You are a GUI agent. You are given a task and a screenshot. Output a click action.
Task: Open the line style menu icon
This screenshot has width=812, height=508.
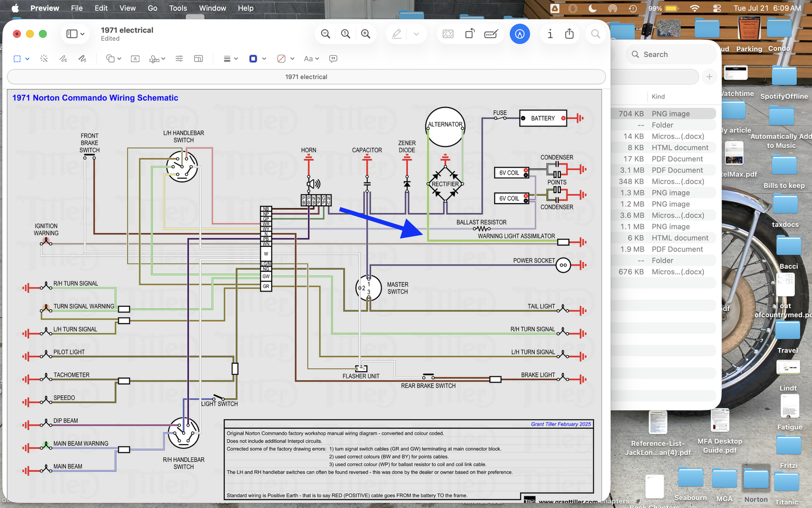(227, 59)
